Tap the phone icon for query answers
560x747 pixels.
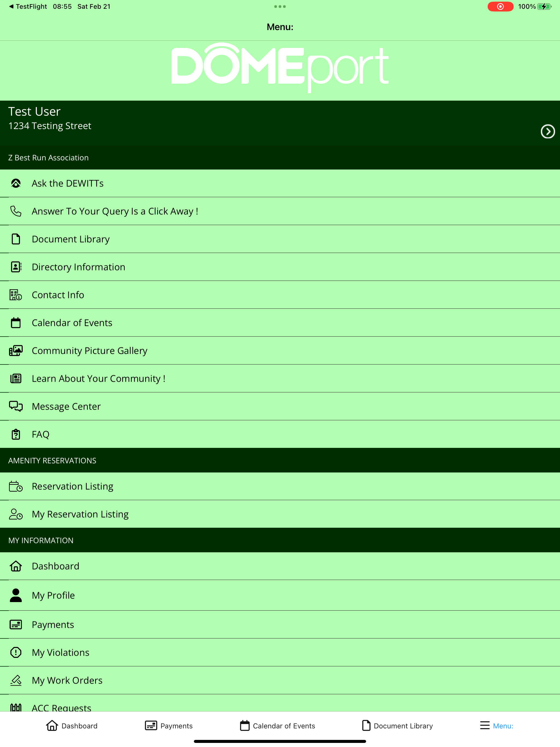coord(16,211)
